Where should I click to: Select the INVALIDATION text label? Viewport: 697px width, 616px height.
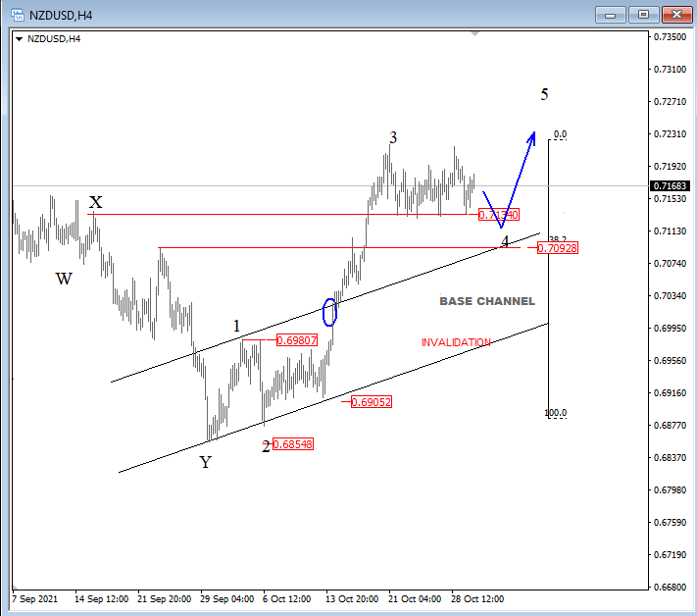456,342
